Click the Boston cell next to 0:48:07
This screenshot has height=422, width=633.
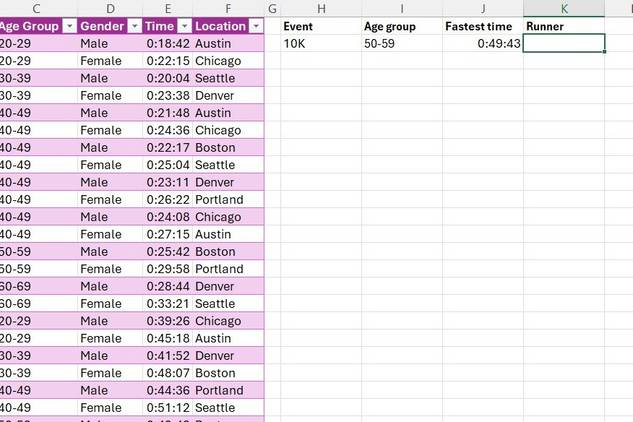click(228, 373)
